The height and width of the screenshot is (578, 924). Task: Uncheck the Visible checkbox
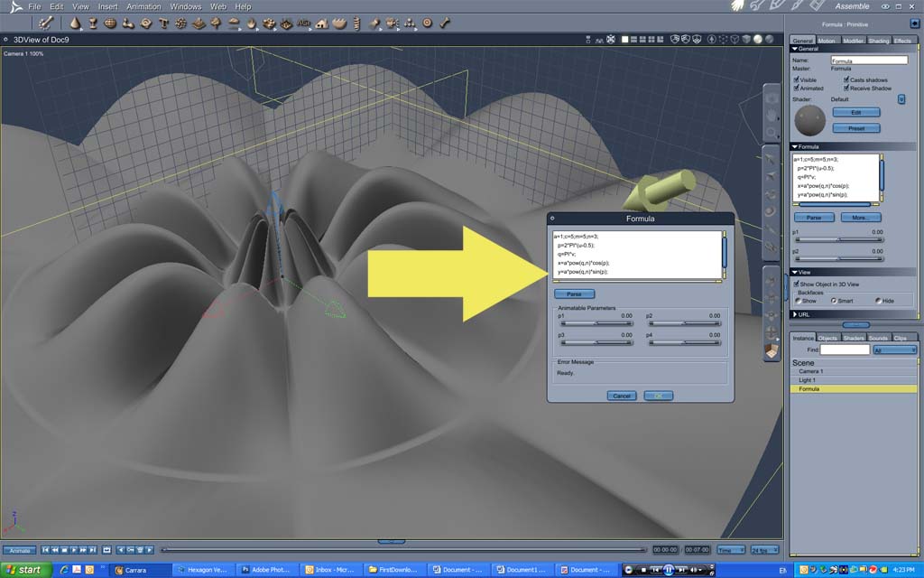point(796,79)
